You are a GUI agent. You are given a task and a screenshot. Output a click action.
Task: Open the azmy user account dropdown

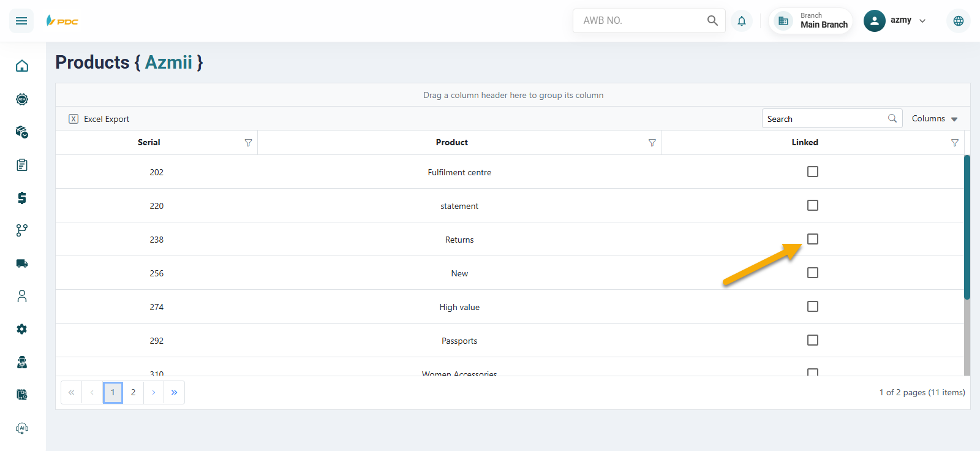pyautogui.click(x=895, y=21)
